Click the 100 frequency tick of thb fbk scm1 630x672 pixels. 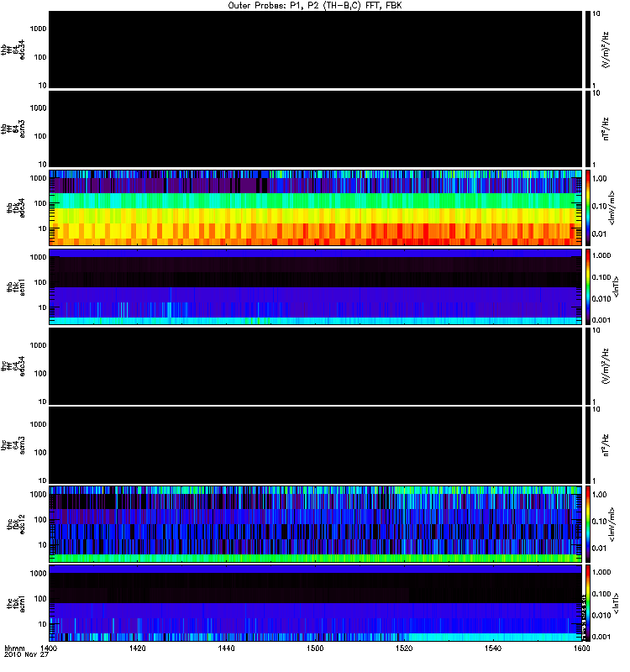point(40,282)
